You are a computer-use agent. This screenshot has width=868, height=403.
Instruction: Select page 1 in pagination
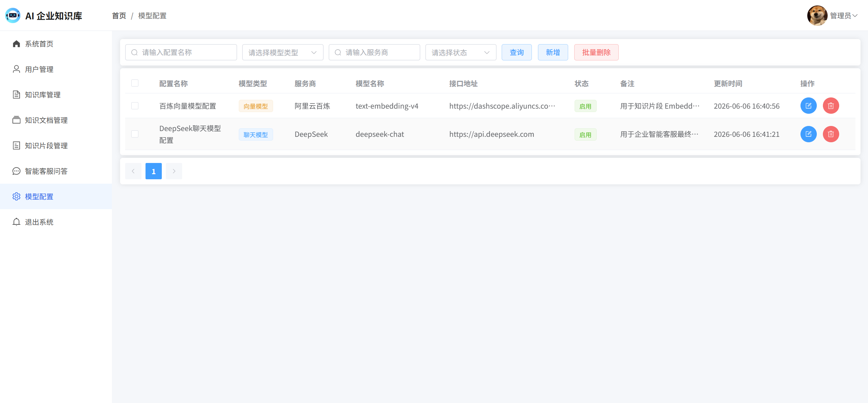tap(154, 171)
